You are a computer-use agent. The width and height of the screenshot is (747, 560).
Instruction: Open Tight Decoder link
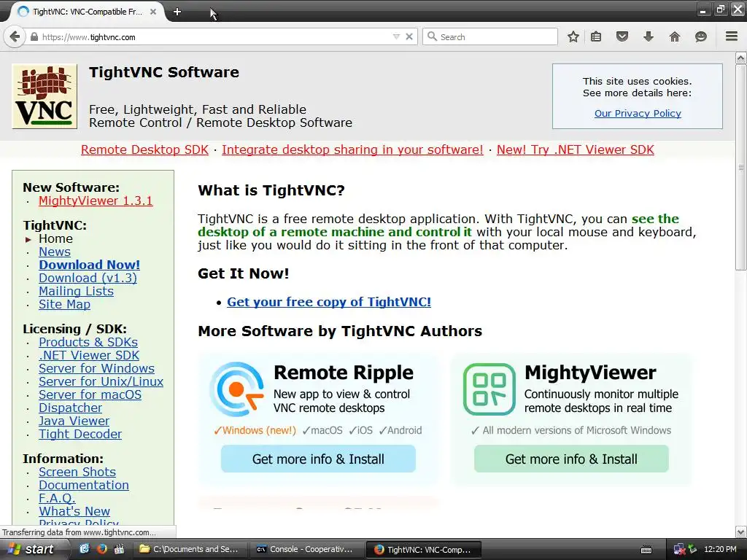(x=80, y=435)
